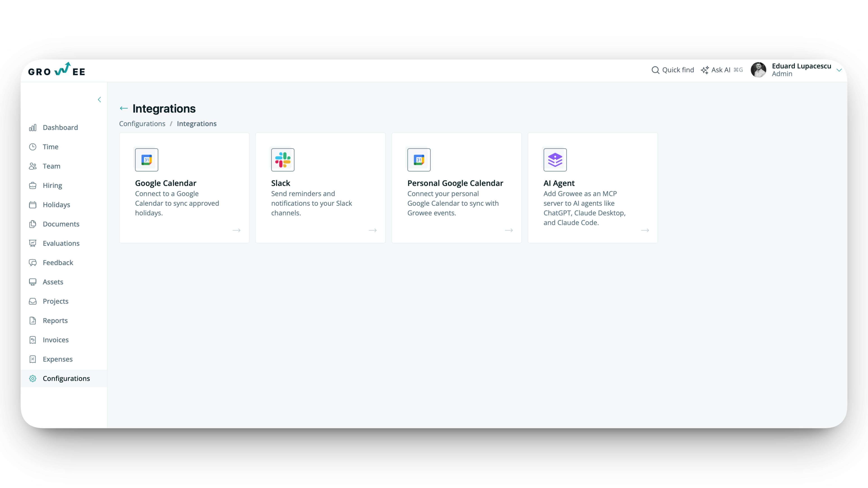Screen dimensions: 868x488
Task: Click the Integrations breadcrumb link
Action: (197, 124)
